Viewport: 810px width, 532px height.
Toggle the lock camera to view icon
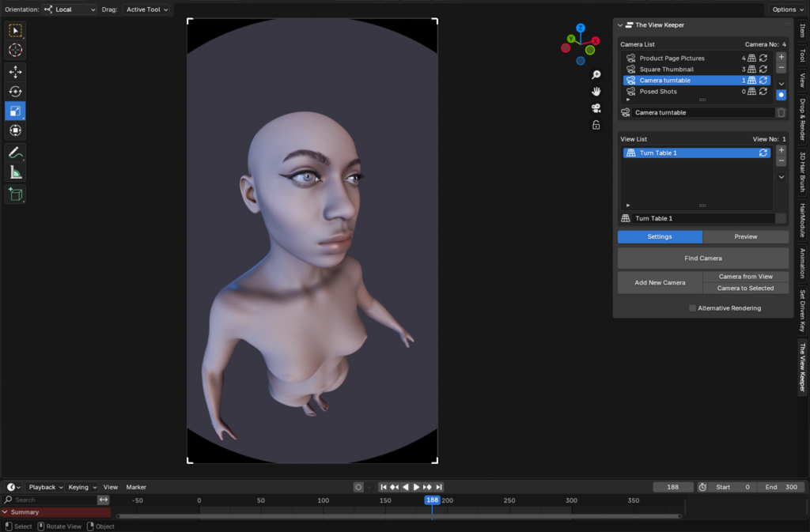(596, 125)
